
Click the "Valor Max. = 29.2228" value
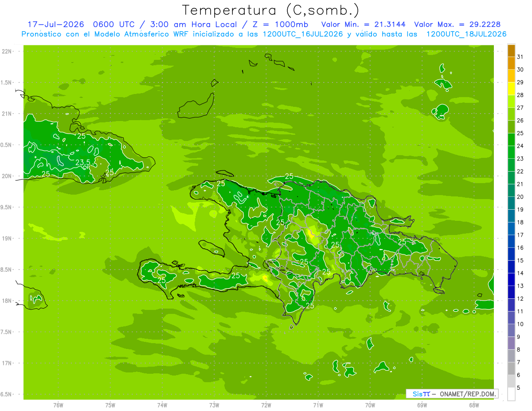pyautogui.click(x=458, y=24)
